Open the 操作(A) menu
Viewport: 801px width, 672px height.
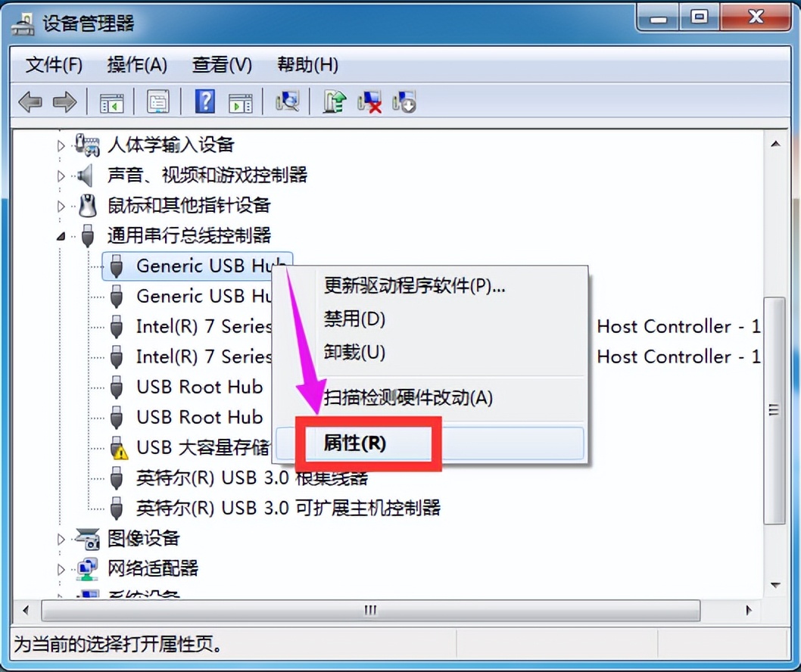coord(137,65)
